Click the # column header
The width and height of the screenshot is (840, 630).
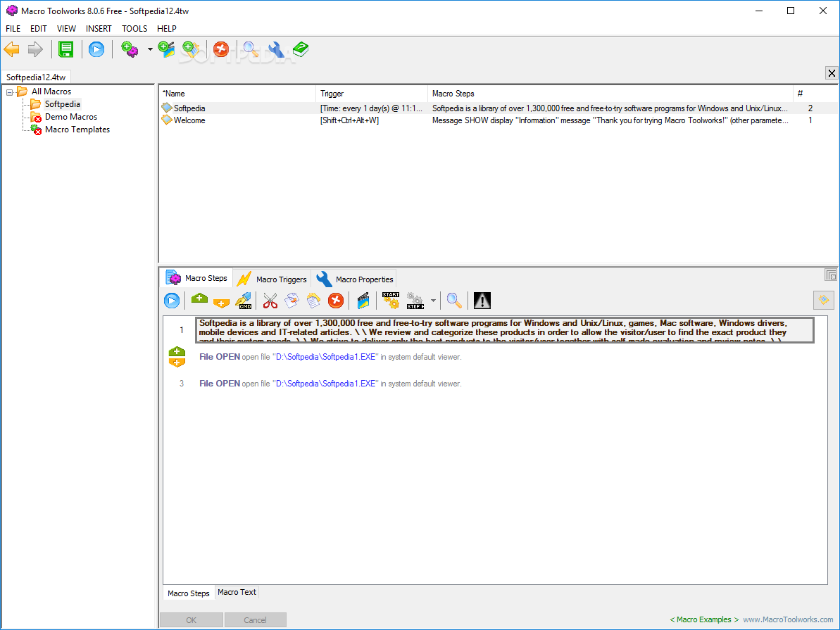[x=815, y=93]
